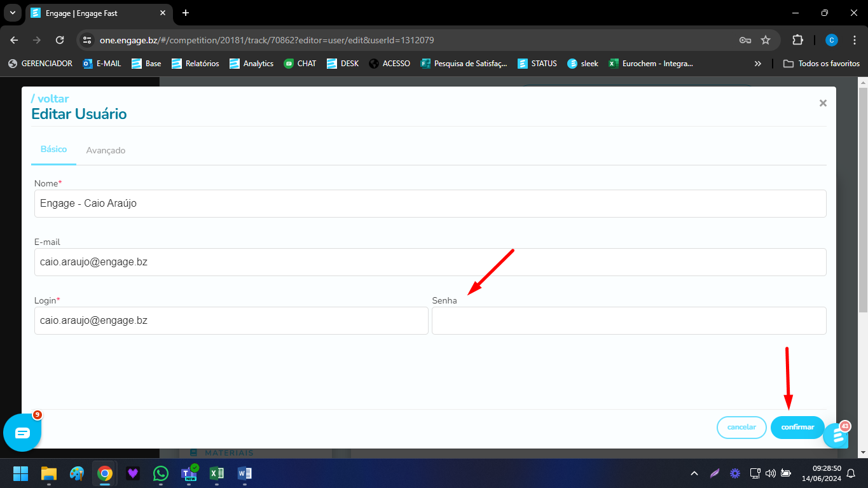The width and height of the screenshot is (868, 488).
Task: Open the Chrome extensions puzzle icon
Action: 797,40
